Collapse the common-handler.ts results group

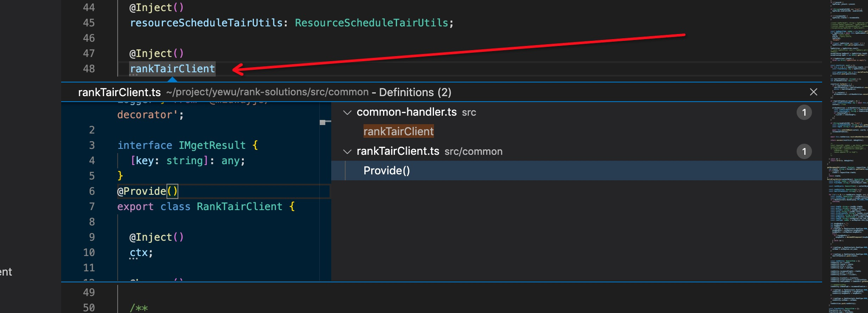click(347, 112)
